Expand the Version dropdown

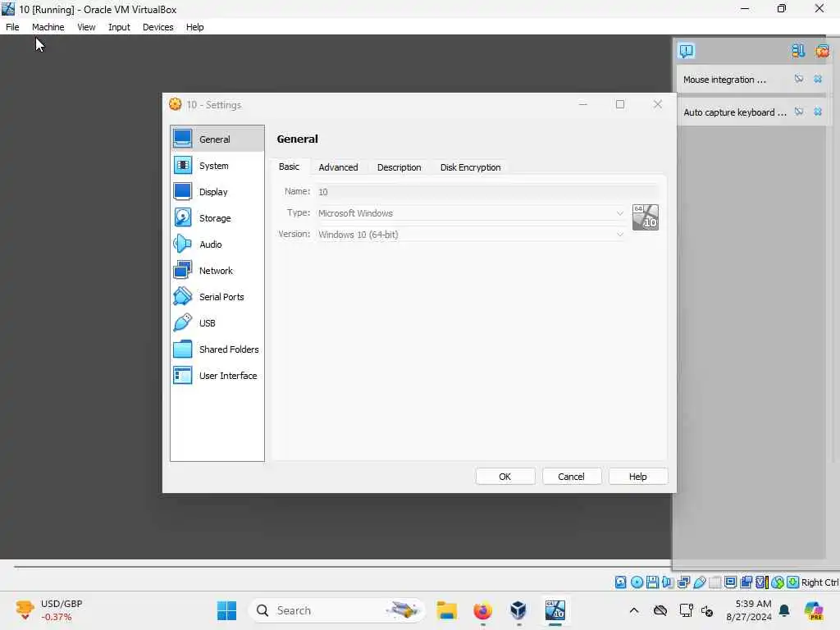[620, 235]
